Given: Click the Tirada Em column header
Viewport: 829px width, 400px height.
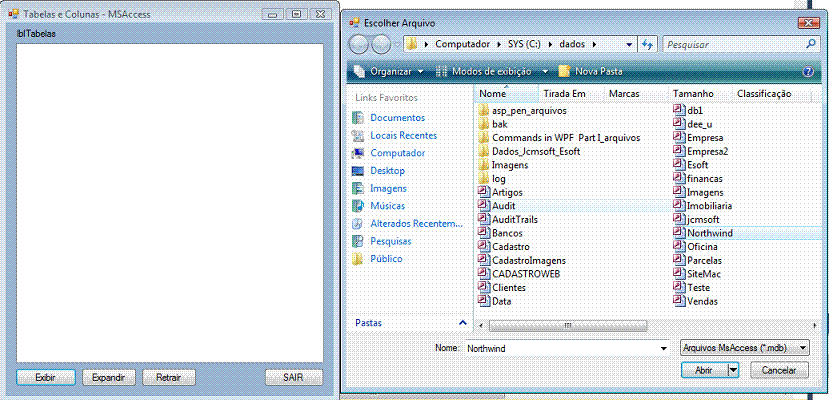Looking at the screenshot, I should coord(564,94).
